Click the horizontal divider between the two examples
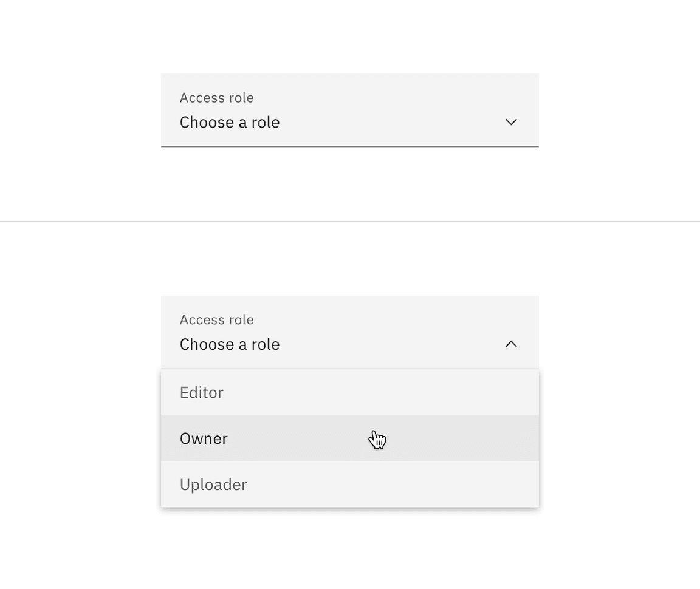This screenshot has width=700, height=589. tap(349, 222)
